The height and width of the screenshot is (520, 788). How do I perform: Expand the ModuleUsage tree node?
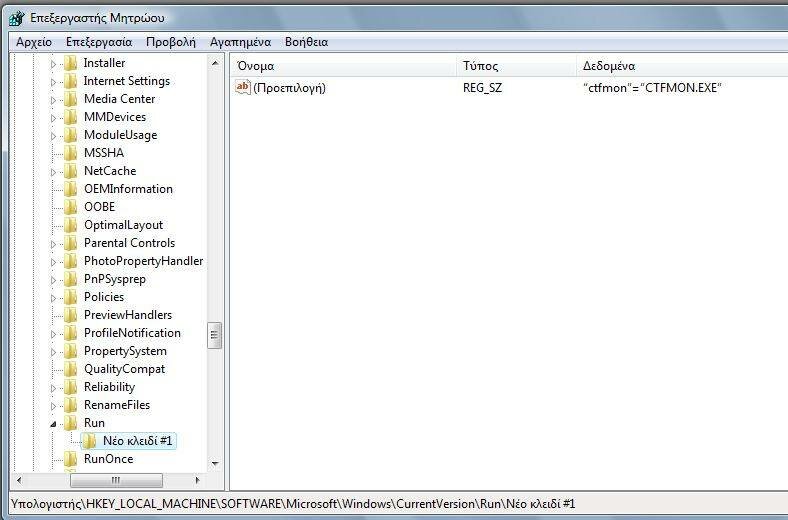click(x=53, y=136)
